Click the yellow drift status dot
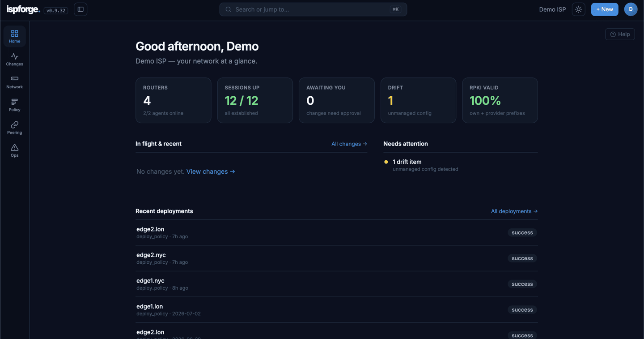644x339 pixels. pyautogui.click(x=386, y=162)
